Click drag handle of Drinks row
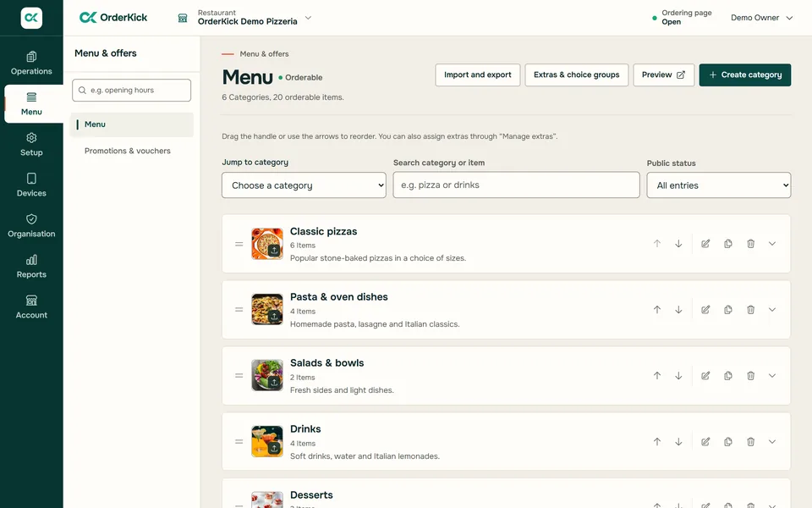The height and width of the screenshot is (508, 812). tap(239, 442)
